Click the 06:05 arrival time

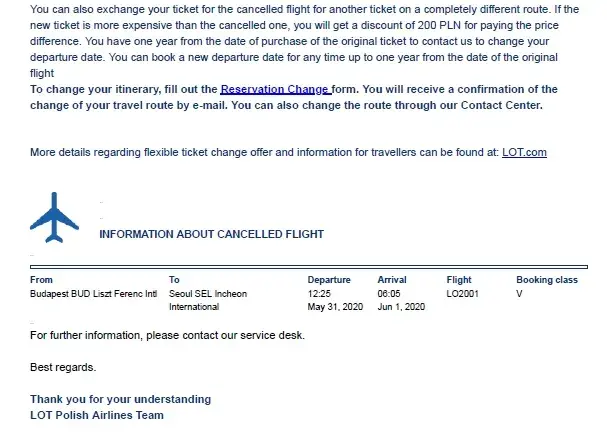[389, 294]
